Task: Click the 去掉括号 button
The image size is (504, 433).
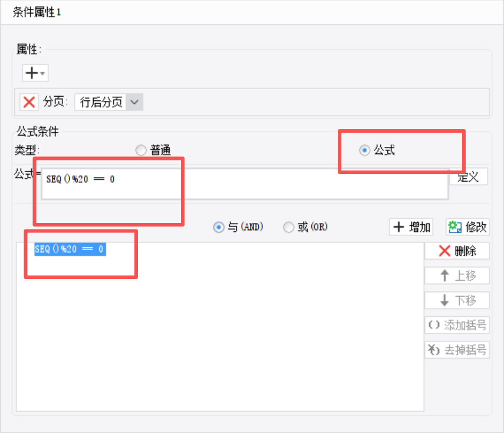Action: (x=457, y=350)
